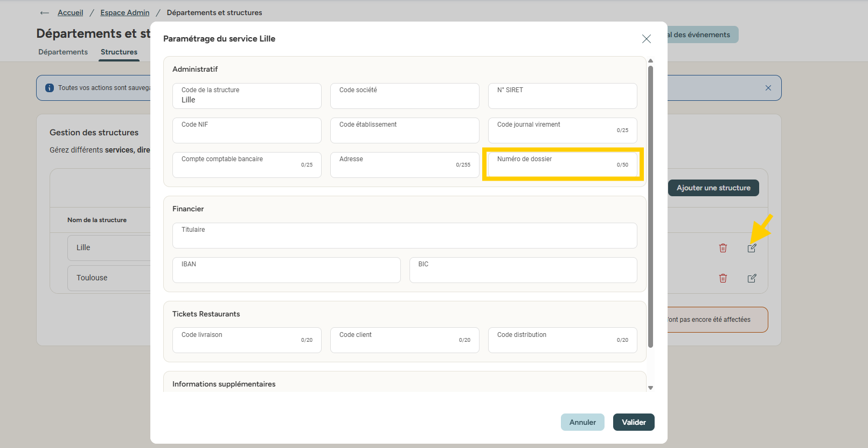Click the info icon in the banner
Screen dimensions: 868x448
50,88
